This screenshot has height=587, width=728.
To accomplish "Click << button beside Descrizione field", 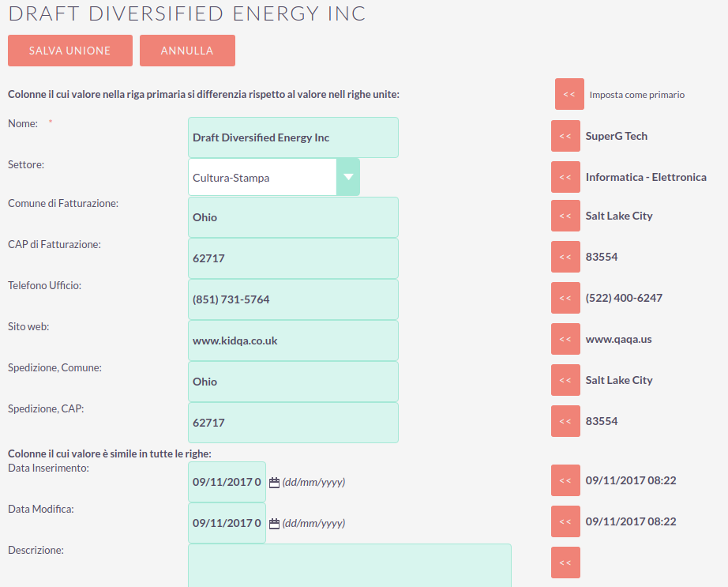I will [x=565, y=563].
